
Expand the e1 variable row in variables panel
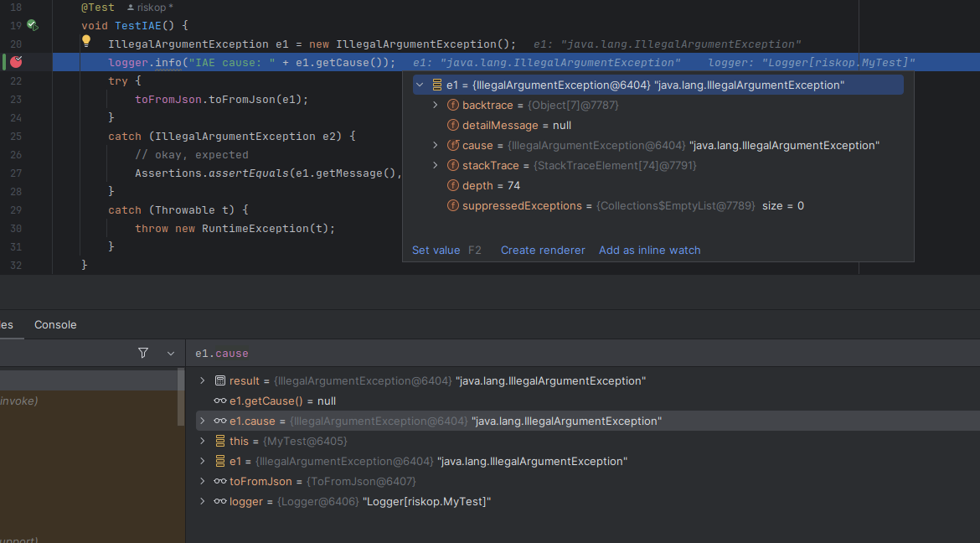tap(202, 461)
